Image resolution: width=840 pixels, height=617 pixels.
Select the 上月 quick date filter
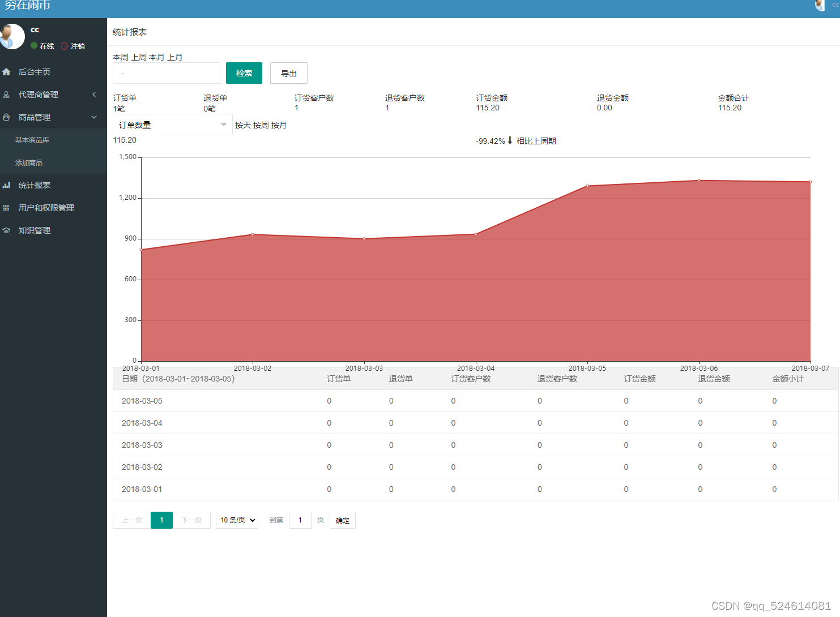tap(175, 57)
